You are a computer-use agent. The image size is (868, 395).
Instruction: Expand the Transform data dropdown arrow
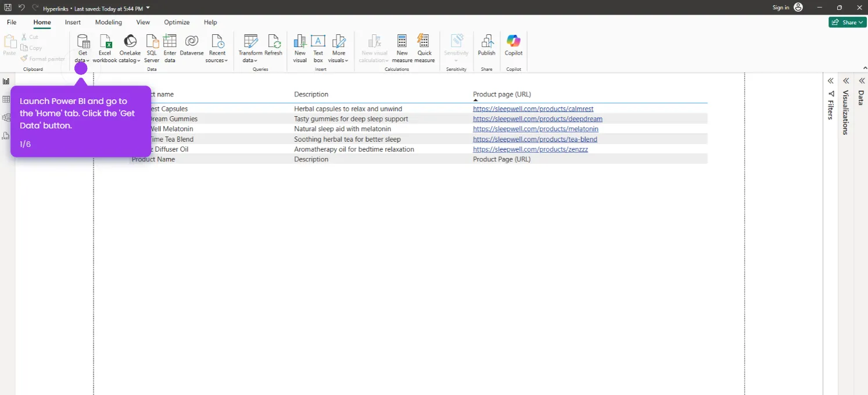pyautogui.click(x=256, y=61)
